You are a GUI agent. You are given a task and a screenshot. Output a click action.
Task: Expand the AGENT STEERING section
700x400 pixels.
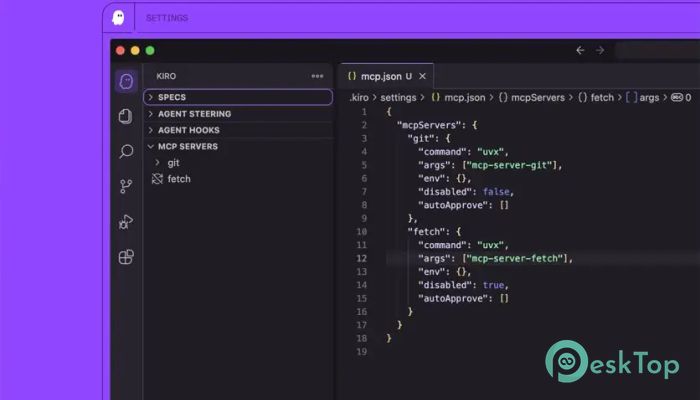238,114
